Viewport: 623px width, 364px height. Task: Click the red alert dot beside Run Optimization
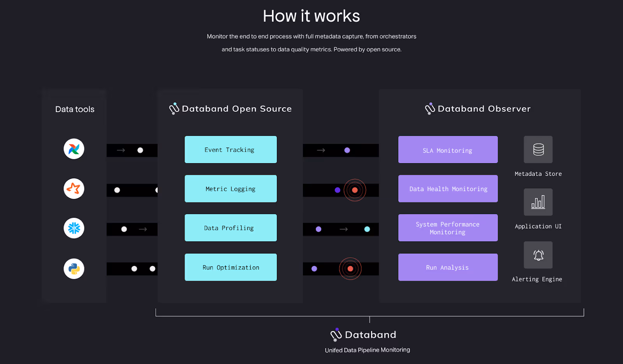pyautogui.click(x=350, y=269)
